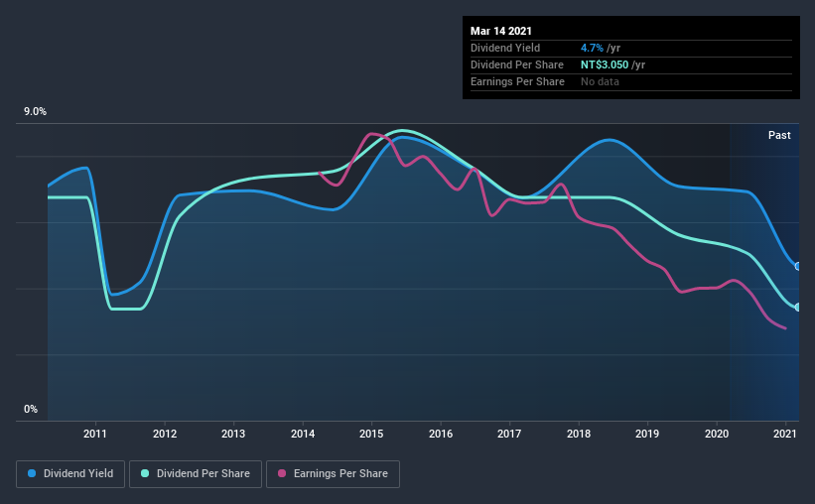Toggle the Dividend Yield legend button
Screen dimensions: 815x504
pyautogui.click(x=70, y=474)
